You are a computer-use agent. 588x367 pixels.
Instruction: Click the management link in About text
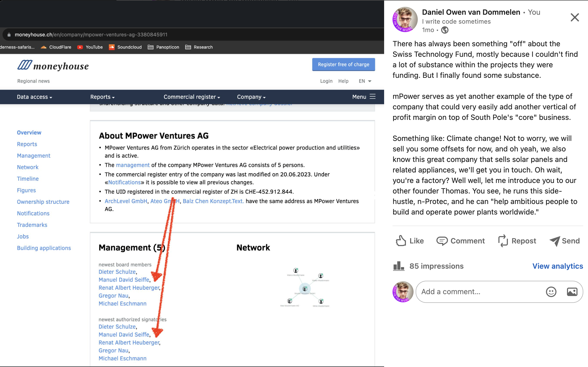pos(133,165)
